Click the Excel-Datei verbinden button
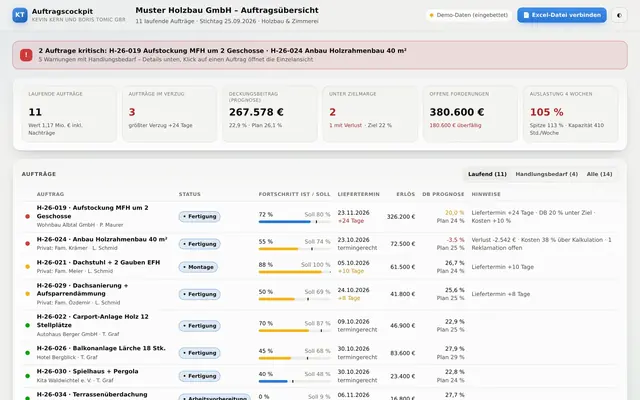The height and width of the screenshot is (400, 640). pyautogui.click(x=562, y=15)
